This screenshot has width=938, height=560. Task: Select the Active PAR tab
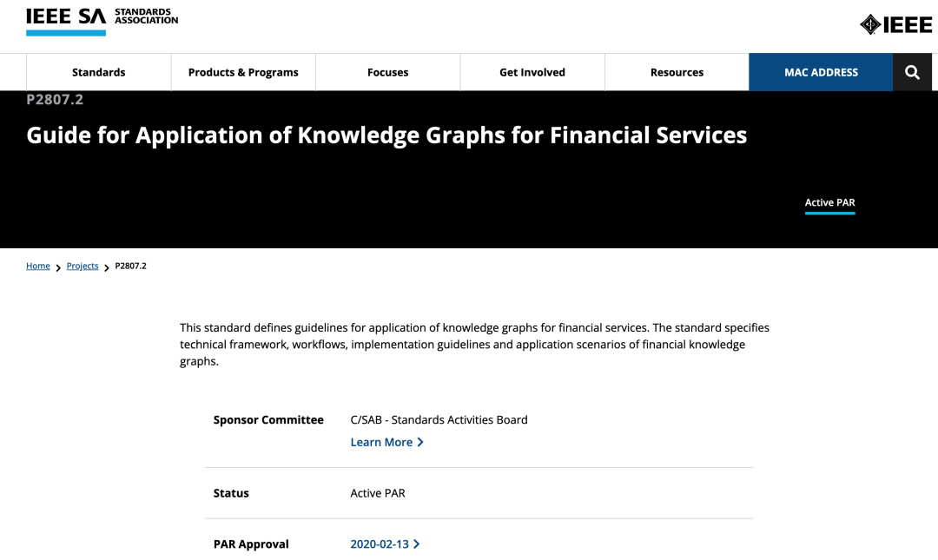click(x=829, y=203)
